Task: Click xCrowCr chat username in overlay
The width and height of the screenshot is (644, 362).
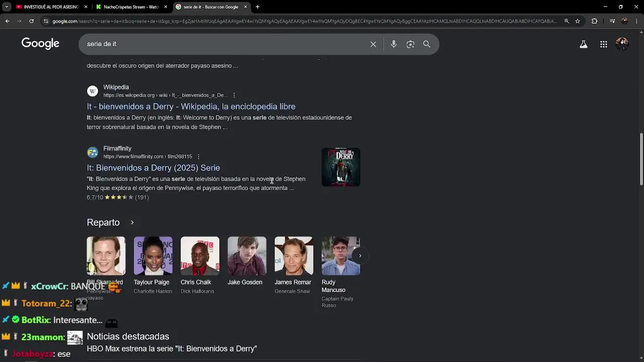Action: [49, 286]
